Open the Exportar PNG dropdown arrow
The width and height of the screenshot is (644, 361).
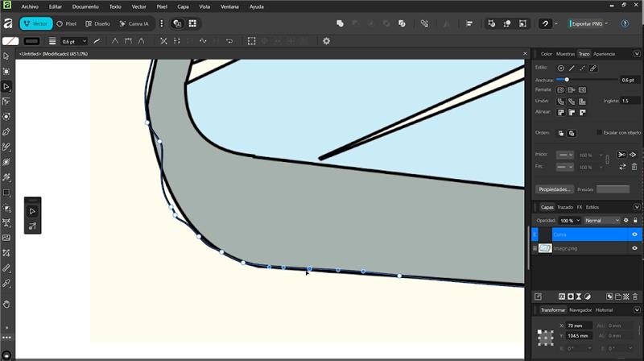point(606,23)
